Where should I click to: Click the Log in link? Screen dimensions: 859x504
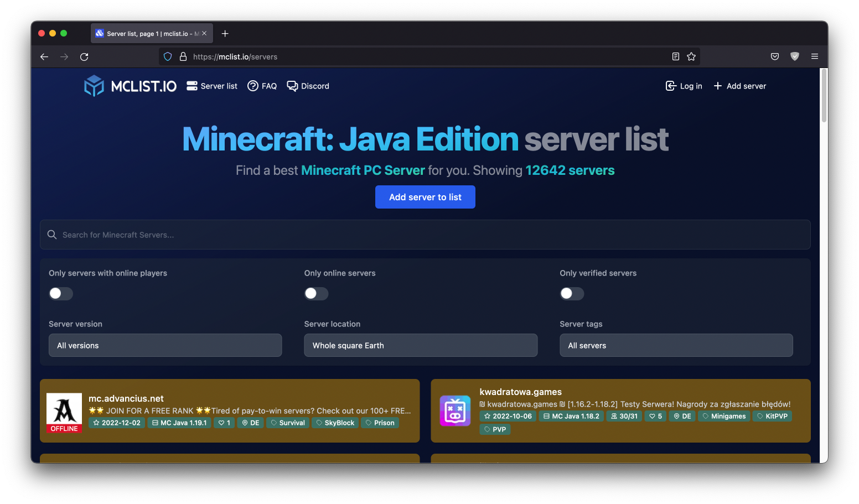pyautogui.click(x=684, y=86)
